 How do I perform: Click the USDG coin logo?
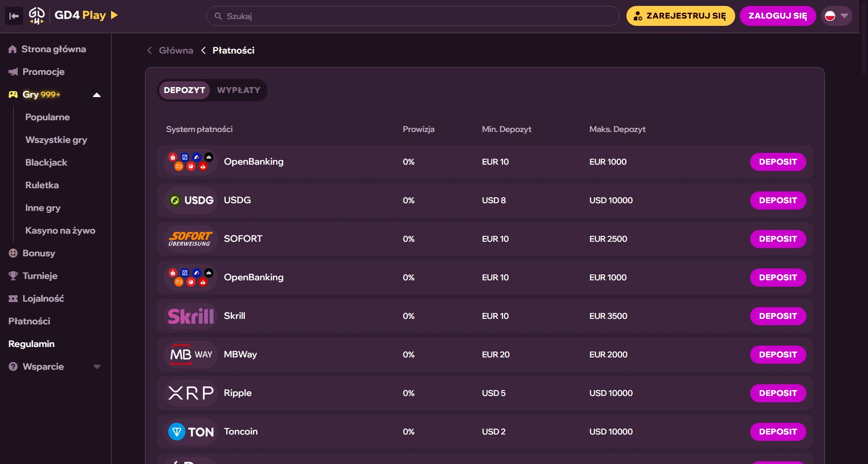[190, 200]
